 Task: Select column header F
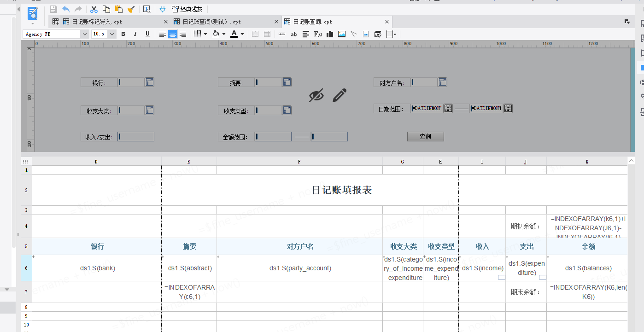299,162
